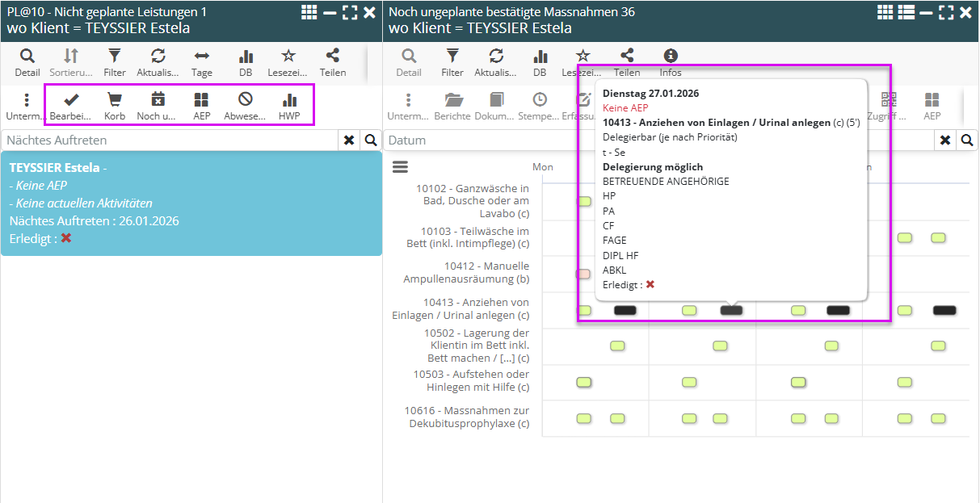This screenshot has width=980, height=503.
Task: Toggle Lesezeichen star in left panel
Action: (x=288, y=61)
